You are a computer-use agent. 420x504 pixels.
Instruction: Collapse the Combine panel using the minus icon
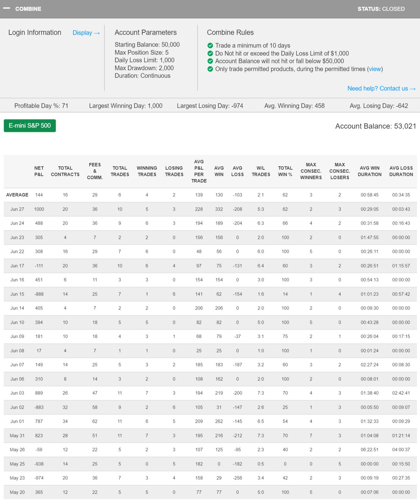[7, 8]
